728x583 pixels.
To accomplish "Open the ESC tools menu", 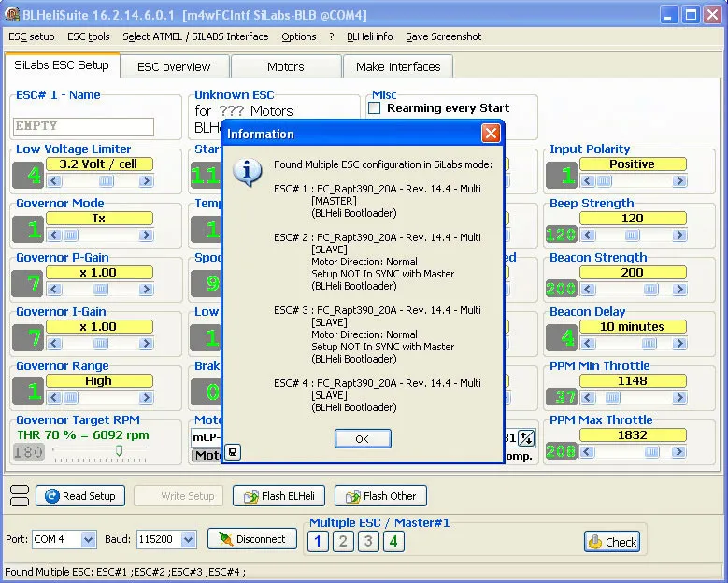I will coord(88,36).
